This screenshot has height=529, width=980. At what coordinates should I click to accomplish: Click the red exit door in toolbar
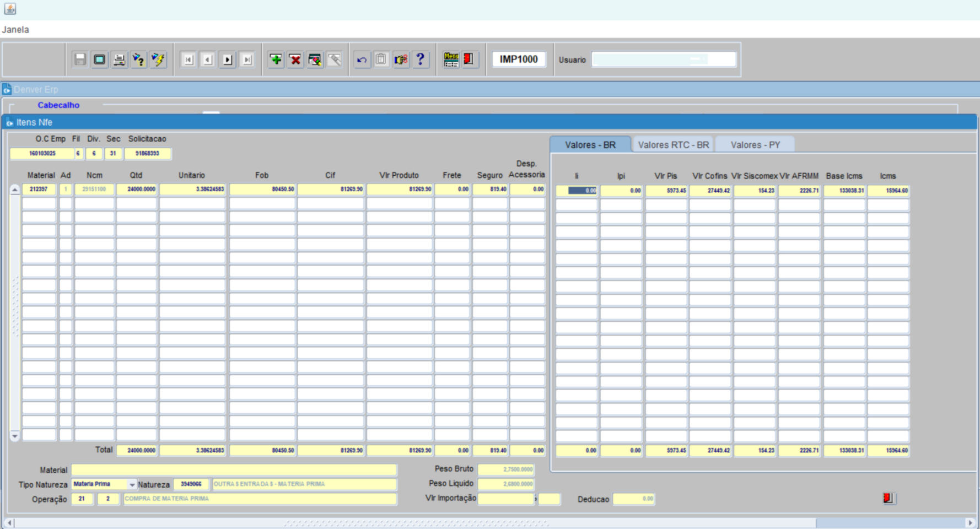(x=469, y=60)
